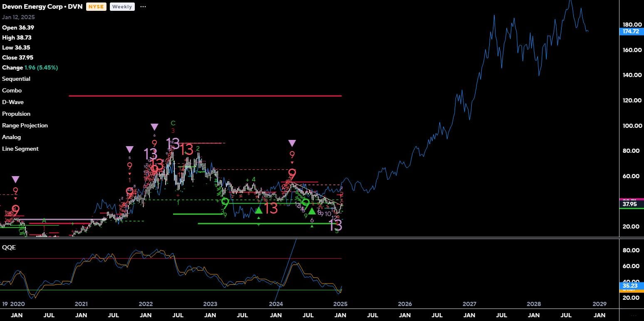Open the faint dots button at bottom-right corner
Screen dimensions: 644x321
click(634, 315)
